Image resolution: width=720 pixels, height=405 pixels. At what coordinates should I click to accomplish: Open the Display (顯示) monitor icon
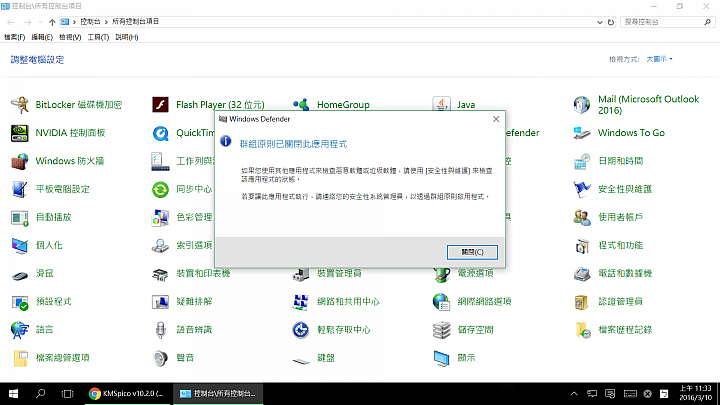point(441,358)
